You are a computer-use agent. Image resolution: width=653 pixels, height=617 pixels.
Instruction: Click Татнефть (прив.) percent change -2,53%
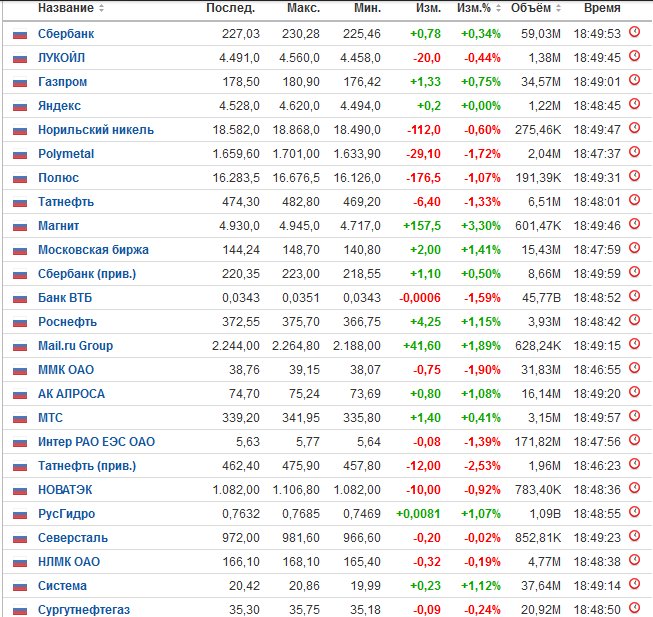pos(482,466)
